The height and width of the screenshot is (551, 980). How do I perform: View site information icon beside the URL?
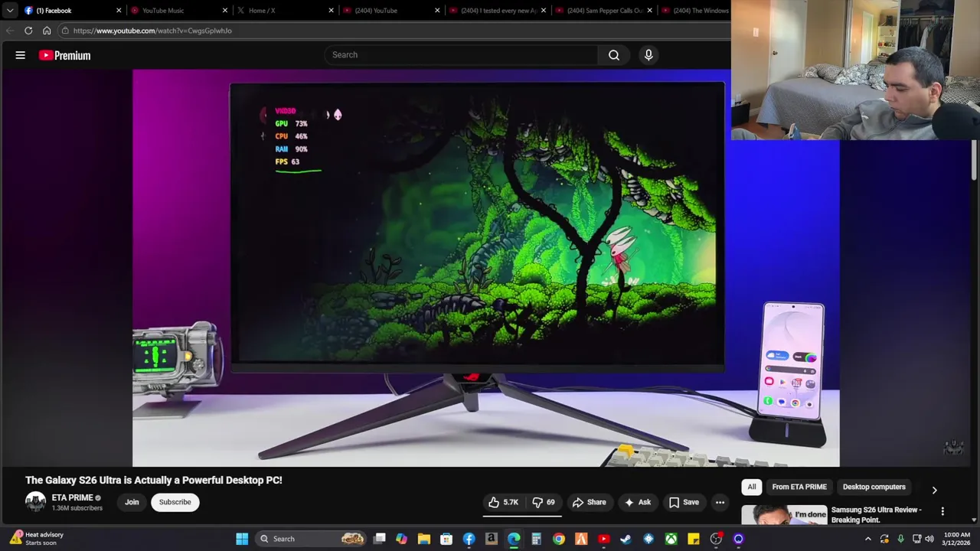tap(66, 31)
